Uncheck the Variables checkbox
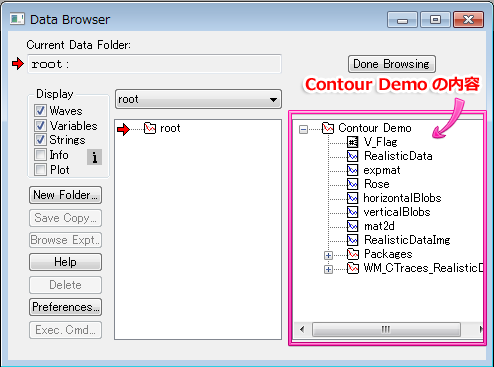 click(x=40, y=125)
